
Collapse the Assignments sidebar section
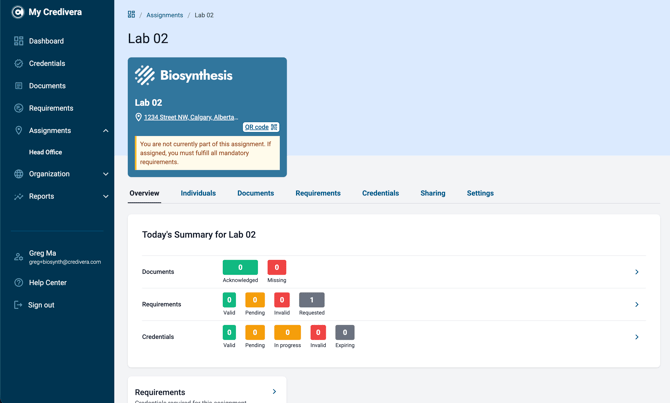coord(106,130)
